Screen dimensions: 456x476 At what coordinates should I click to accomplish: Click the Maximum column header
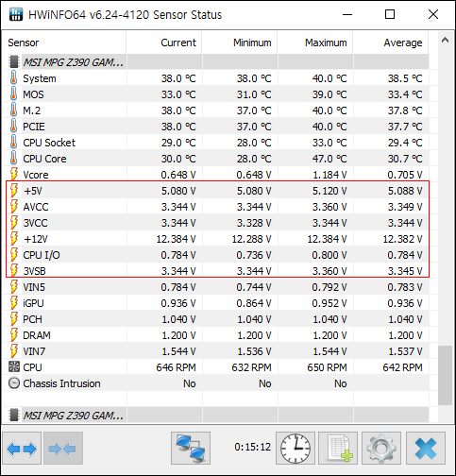(x=315, y=42)
